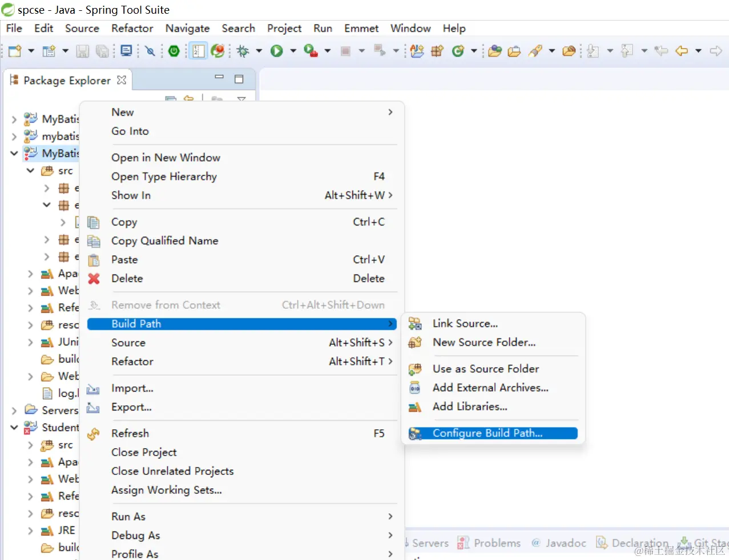729x560 pixels.
Task: Open the Debug dropdown arrow
Action: click(x=259, y=51)
